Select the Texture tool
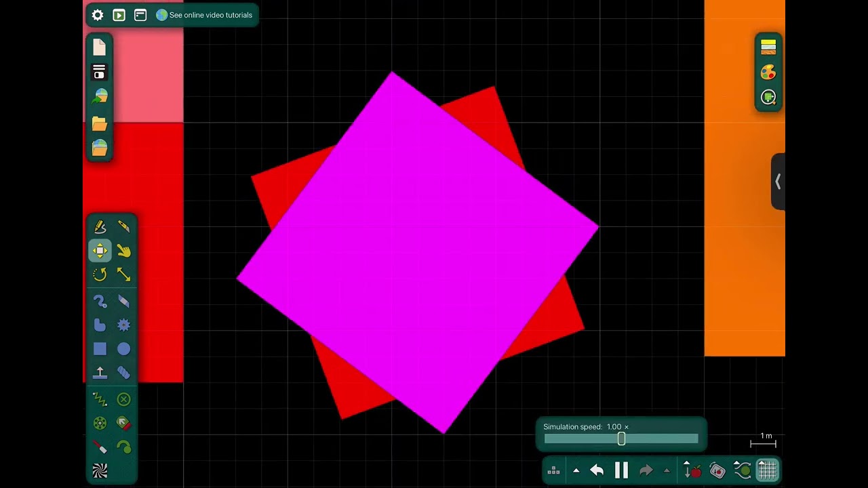 [100, 471]
